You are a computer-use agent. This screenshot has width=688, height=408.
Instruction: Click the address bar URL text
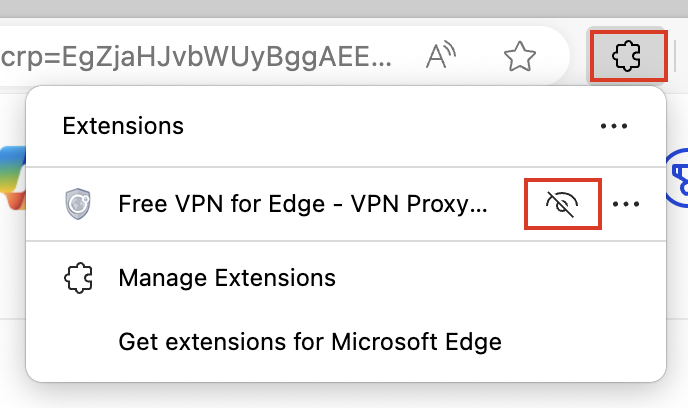[x=196, y=57]
